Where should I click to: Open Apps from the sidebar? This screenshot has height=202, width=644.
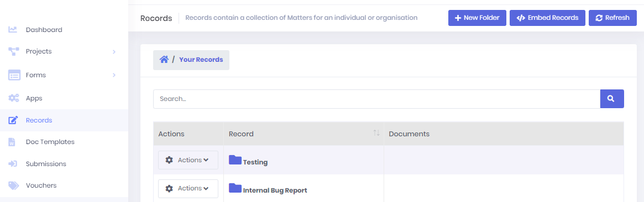[x=34, y=99]
